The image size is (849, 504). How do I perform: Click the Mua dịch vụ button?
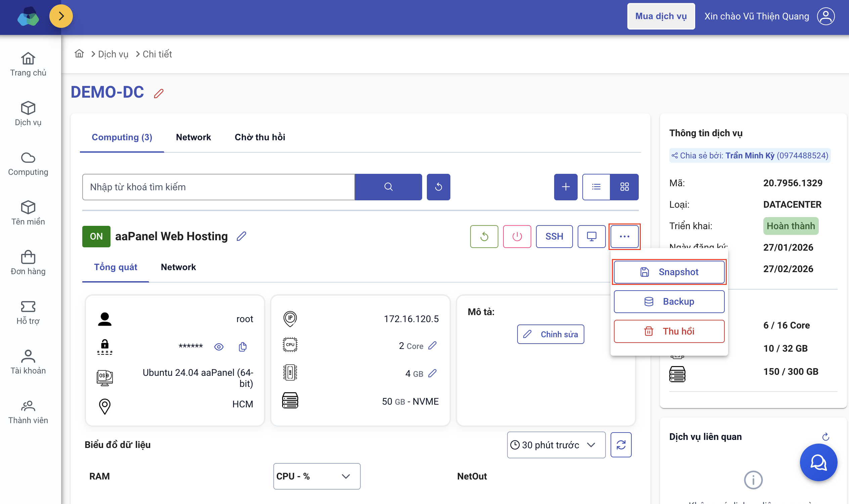(x=661, y=16)
